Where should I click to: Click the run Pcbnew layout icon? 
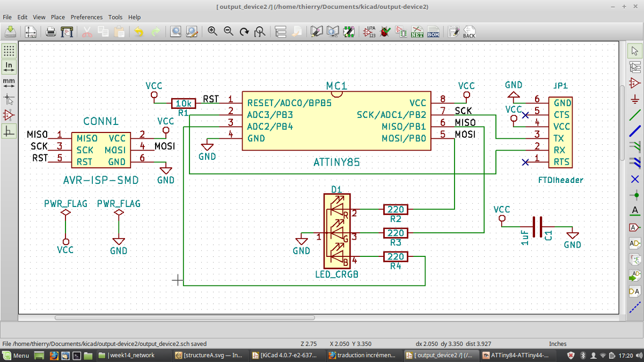click(454, 32)
